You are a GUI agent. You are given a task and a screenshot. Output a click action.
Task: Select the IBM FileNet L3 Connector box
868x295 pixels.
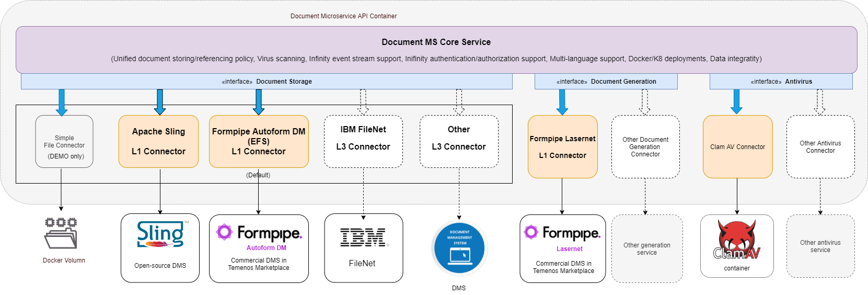(363, 142)
